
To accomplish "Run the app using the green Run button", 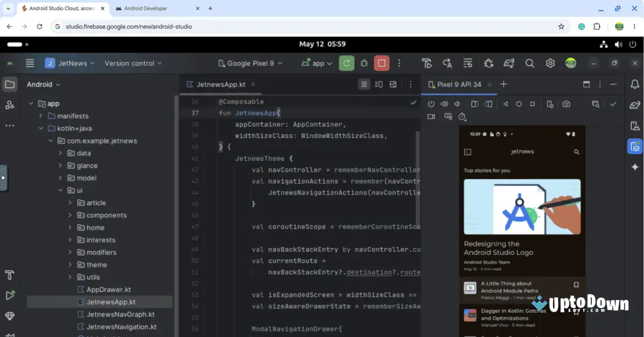I will click(x=346, y=63).
